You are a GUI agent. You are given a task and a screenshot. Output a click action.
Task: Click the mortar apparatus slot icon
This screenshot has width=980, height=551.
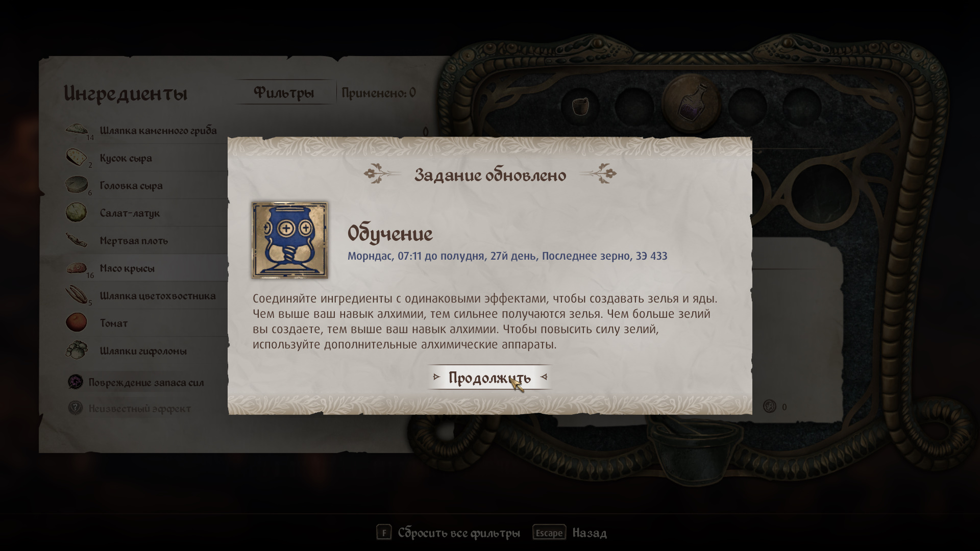click(580, 106)
